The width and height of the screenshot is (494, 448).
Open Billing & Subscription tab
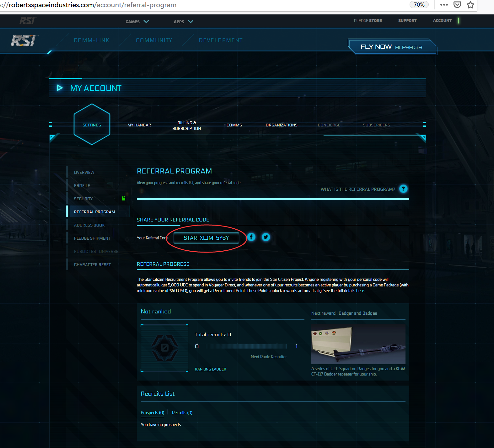click(187, 126)
